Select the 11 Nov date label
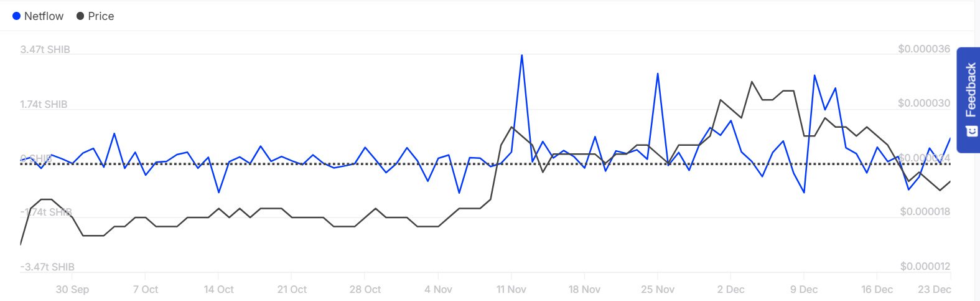The height and width of the screenshot is (301, 980). pos(511,290)
